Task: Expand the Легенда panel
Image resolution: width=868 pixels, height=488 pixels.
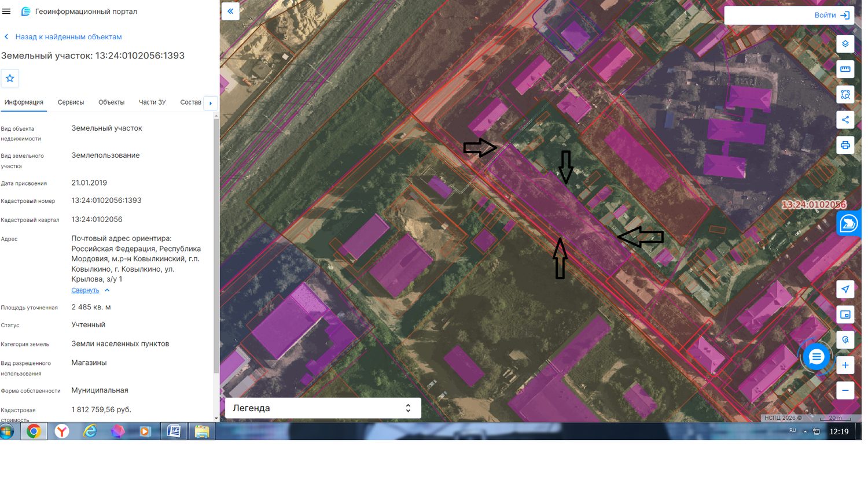Action: 323,408
